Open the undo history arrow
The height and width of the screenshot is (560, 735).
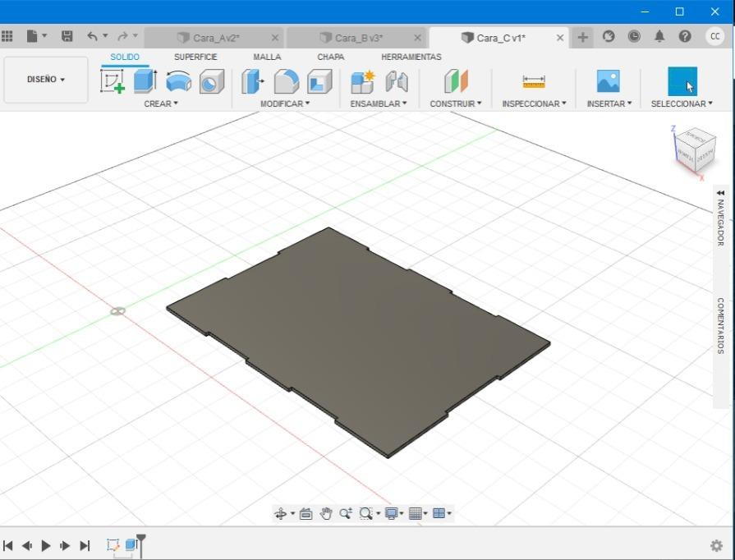pyautogui.click(x=105, y=35)
